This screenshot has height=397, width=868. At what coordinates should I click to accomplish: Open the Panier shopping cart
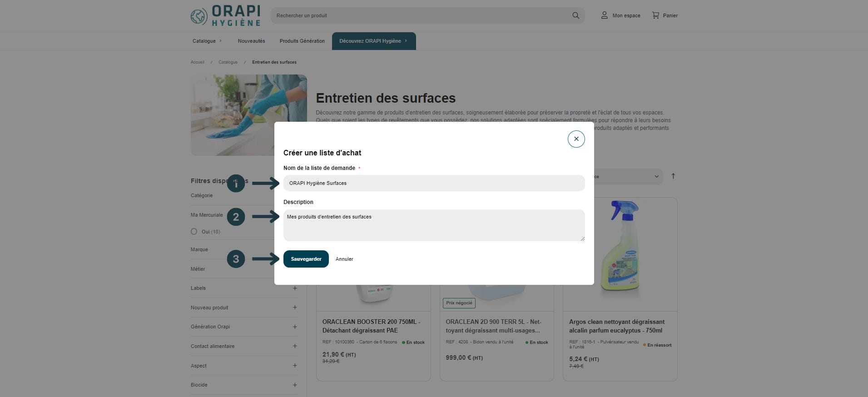pyautogui.click(x=665, y=15)
